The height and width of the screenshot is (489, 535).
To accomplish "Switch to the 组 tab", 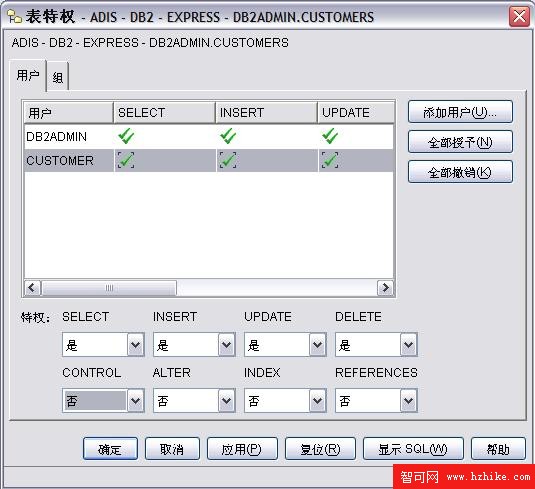I will click(x=58, y=78).
